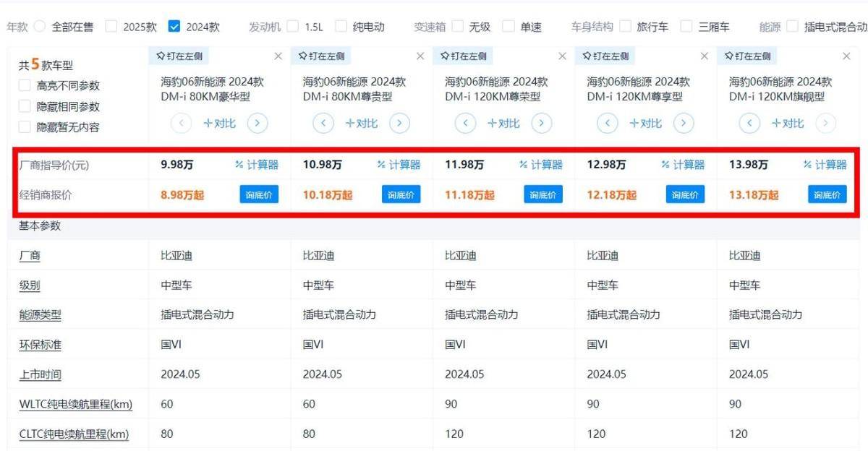Click the left arrow under 80KM豪华型
The height and width of the screenshot is (451, 868).
(x=182, y=124)
